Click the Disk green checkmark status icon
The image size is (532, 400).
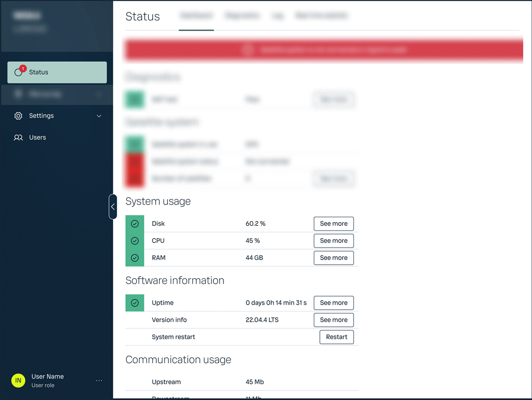pos(135,224)
